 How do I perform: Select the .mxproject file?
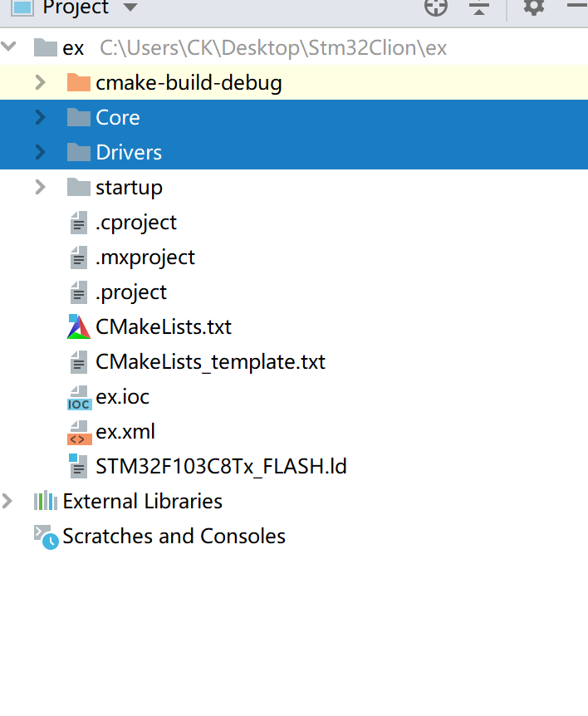[x=145, y=257]
